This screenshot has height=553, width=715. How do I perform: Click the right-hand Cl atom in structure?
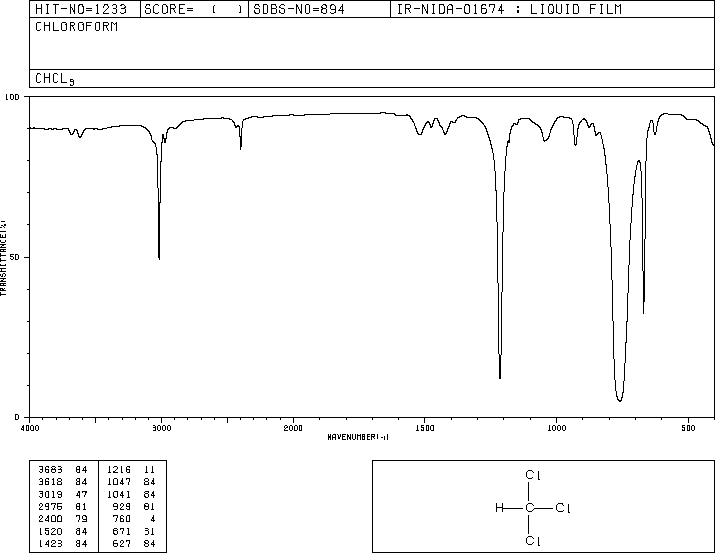(x=563, y=508)
